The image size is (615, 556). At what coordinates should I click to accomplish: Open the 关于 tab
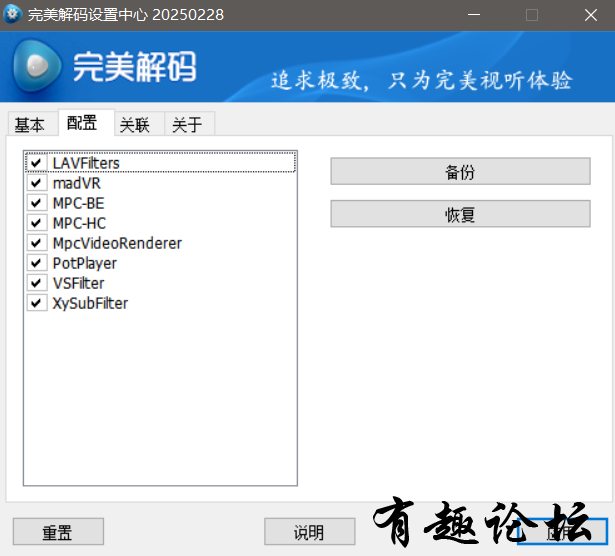pos(189,124)
